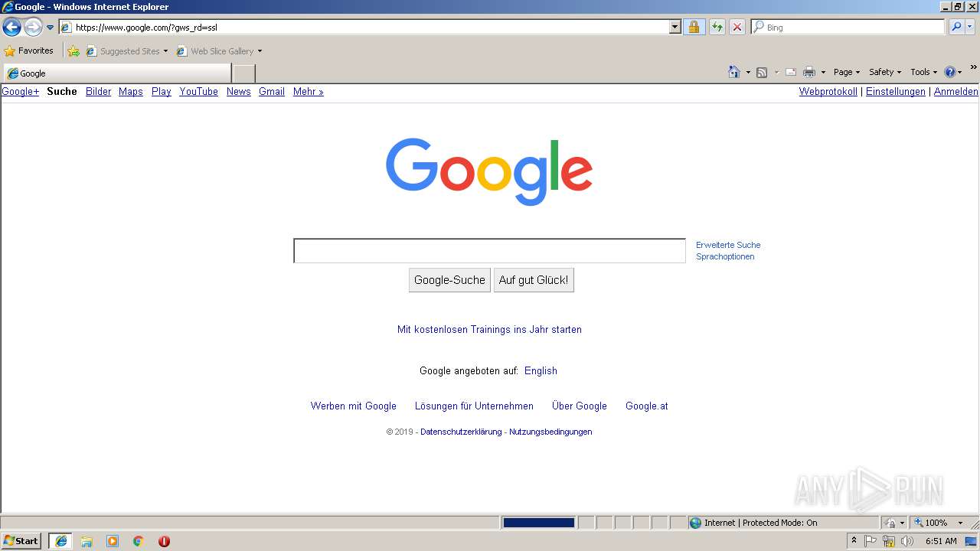Open the News link

238,92
